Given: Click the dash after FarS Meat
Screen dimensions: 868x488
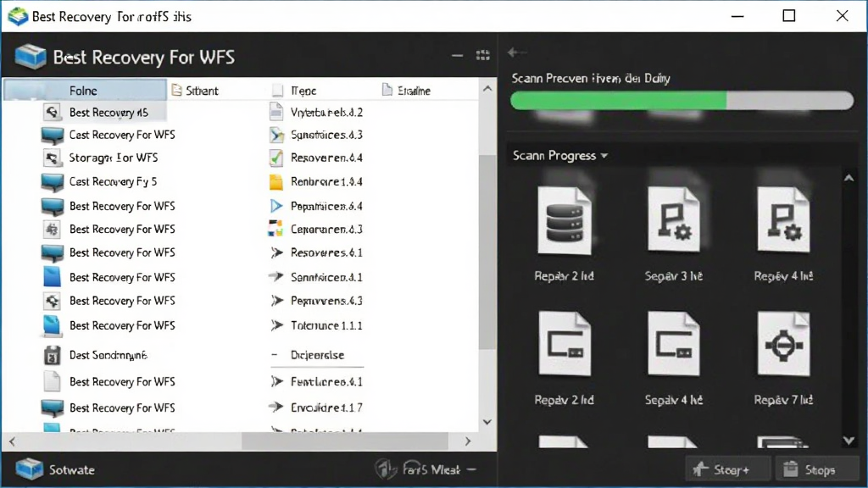Looking at the screenshot, I should point(471,469).
